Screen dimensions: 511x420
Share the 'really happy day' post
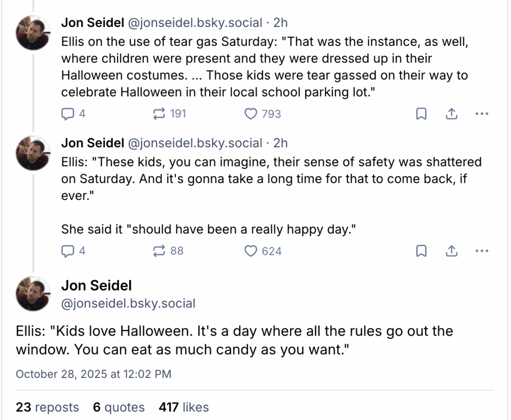[451, 251]
